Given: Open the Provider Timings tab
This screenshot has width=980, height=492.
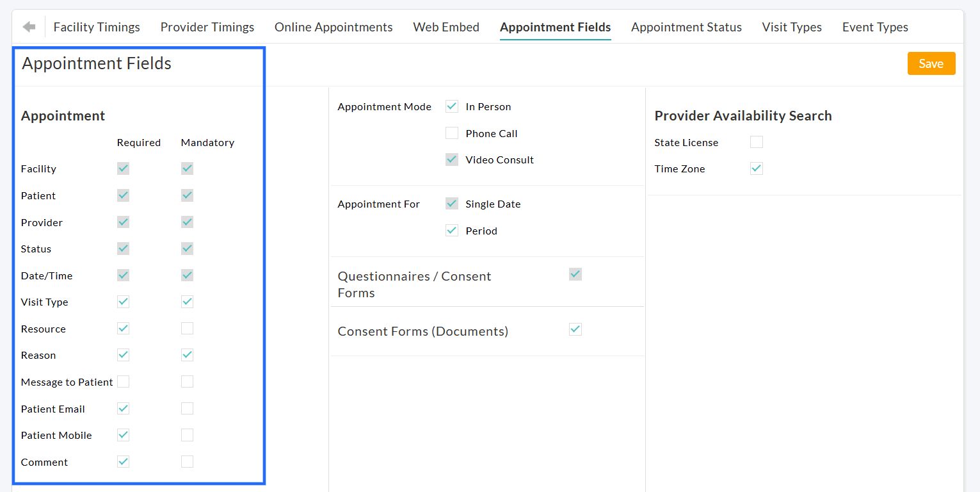Looking at the screenshot, I should point(207,27).
